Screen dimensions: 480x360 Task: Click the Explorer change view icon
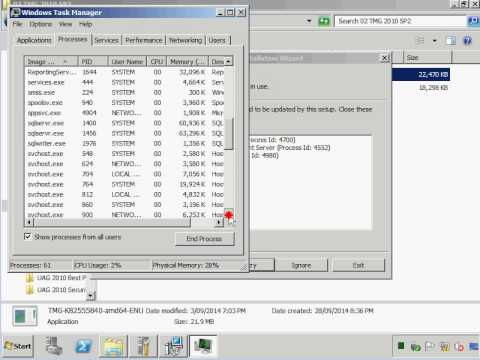(420, 41)
